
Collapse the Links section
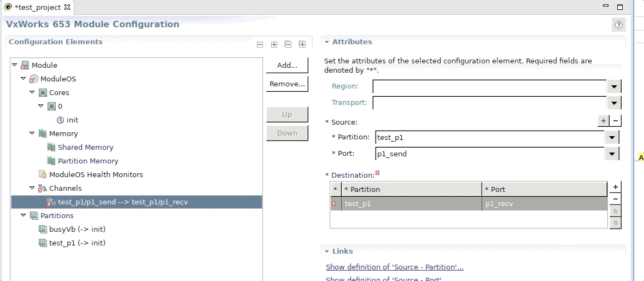[x=327, y=251]
